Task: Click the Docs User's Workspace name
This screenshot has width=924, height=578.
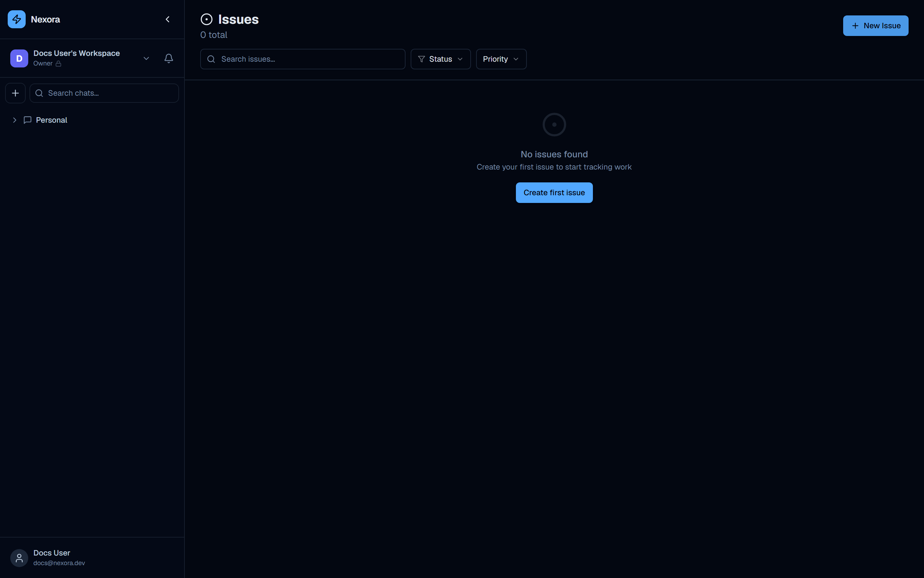Action: coord(77,53)
